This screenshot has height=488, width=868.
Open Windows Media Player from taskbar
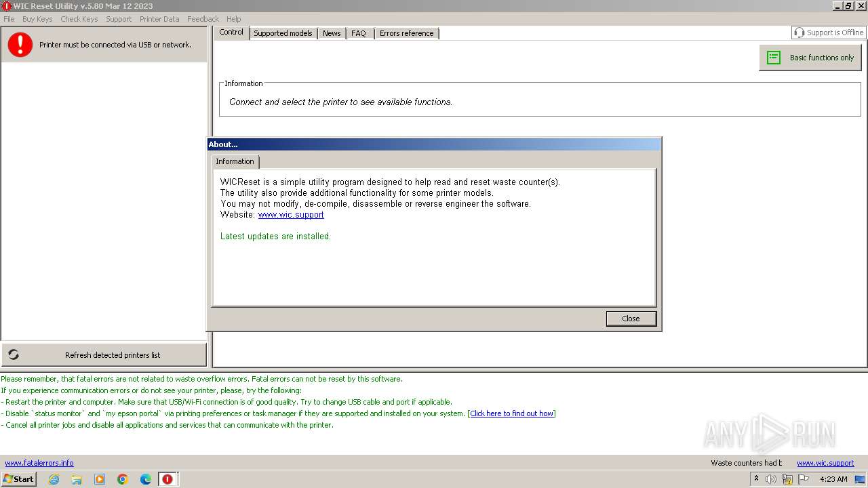coord(100,479)
